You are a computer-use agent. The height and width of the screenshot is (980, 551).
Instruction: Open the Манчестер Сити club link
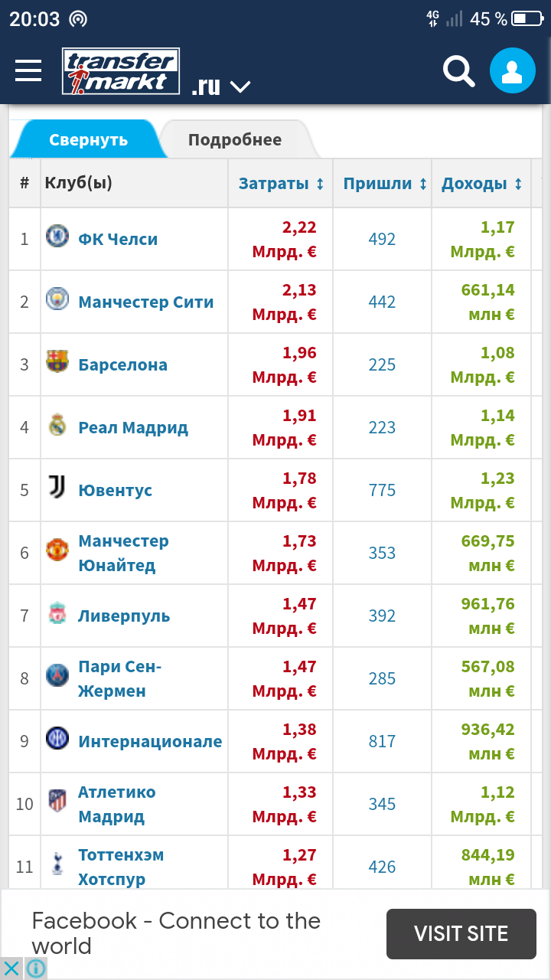pyautogui.click(x=146, y=302)
